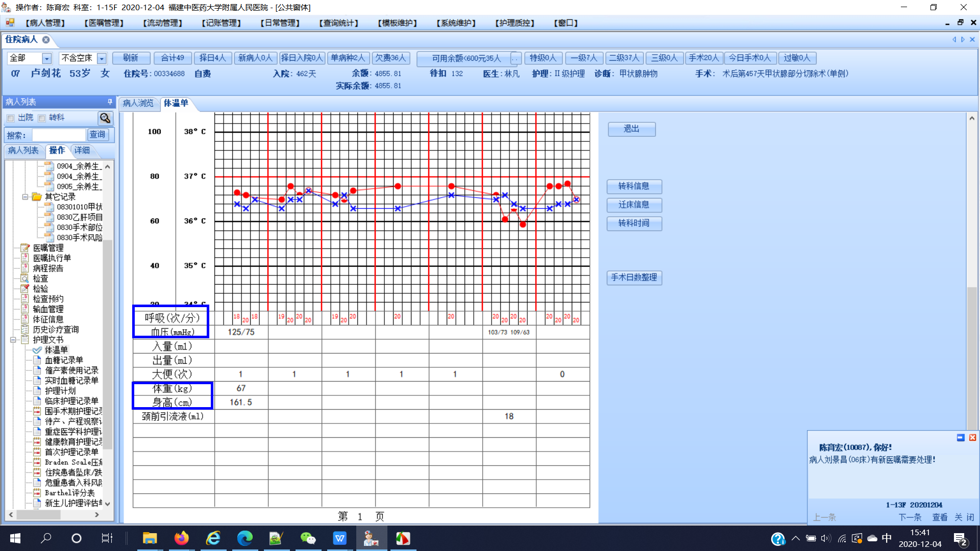Click the 检验 test icon in tree
This screenshot has width=980, height=551.
tap(24, 289)
